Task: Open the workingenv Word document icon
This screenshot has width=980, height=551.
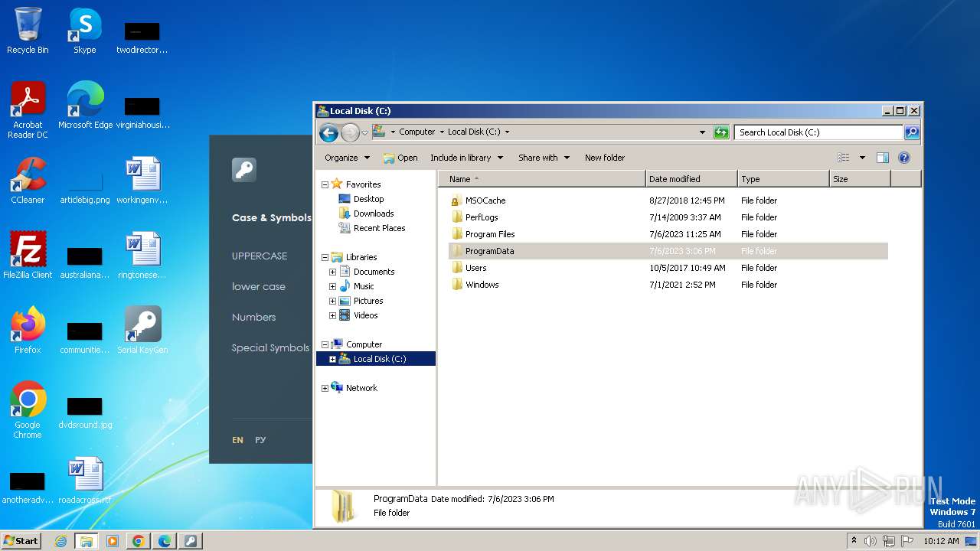Action: [142, 181]
